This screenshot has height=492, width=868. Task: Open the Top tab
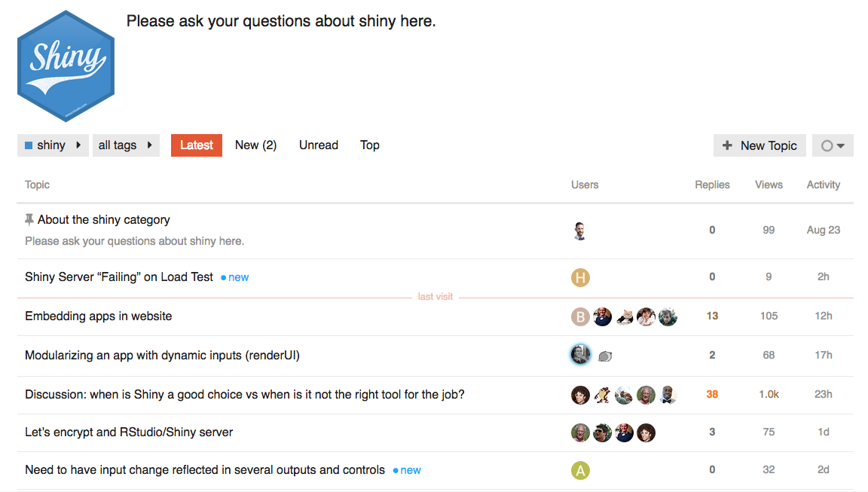coord(370,145)
